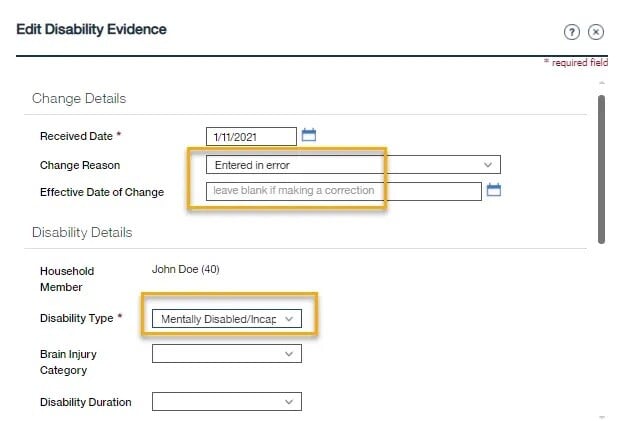The image size is (618, 421).
Task: Click the 'Change Details' section heading
Action: [x=79, y=99]
